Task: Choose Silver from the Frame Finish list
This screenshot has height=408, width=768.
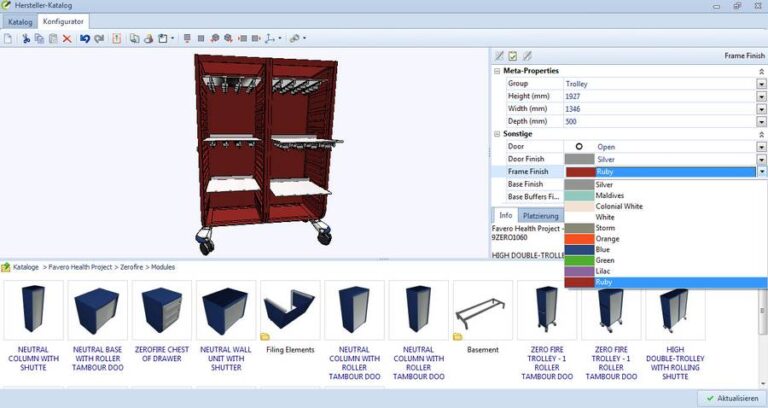Action: [x=666, y=185]
